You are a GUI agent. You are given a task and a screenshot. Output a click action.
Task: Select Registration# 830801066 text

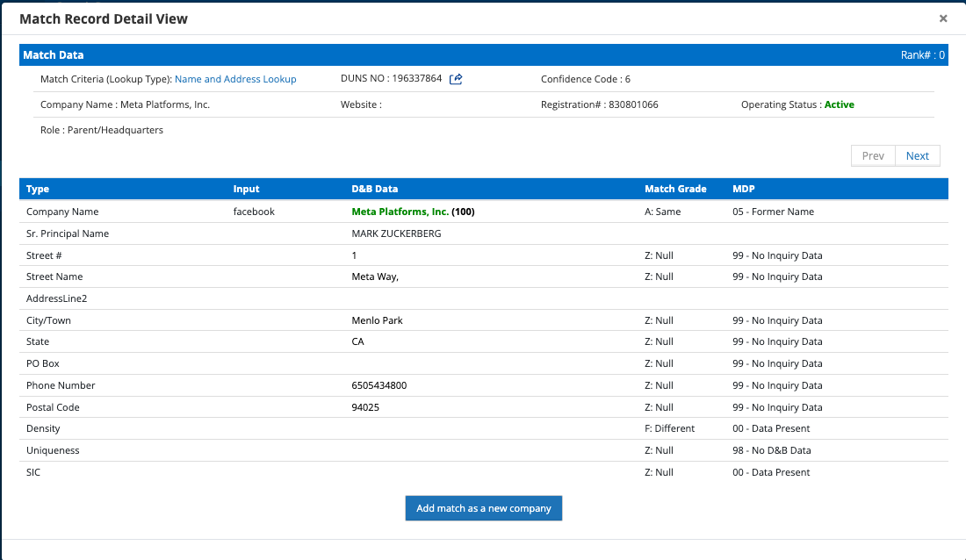coord(600,104)
